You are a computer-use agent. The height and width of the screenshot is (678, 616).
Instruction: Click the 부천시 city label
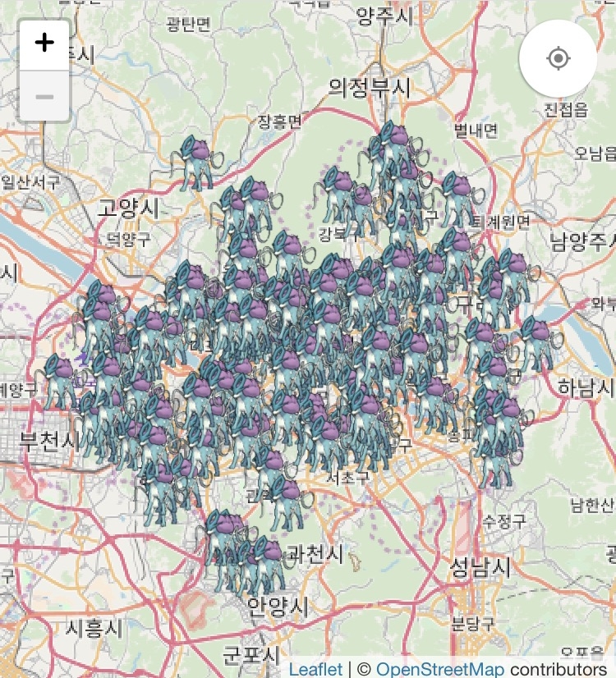coord(50,441)
